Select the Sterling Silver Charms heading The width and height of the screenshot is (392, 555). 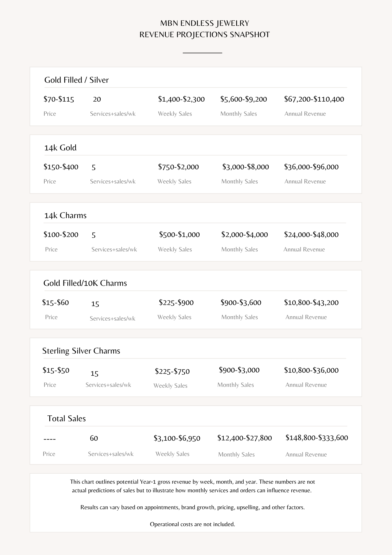(x=81, y=351)
